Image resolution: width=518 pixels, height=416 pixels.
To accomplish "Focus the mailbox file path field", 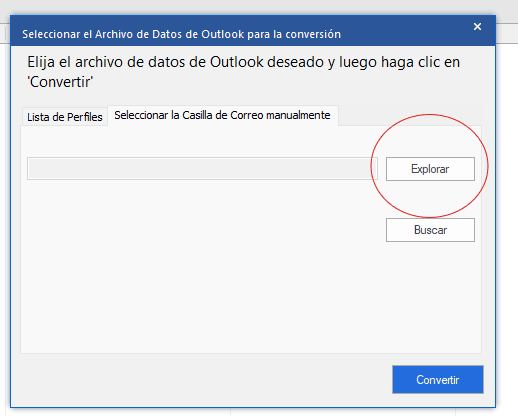I will pyautogui.click(x=202, y=169).
